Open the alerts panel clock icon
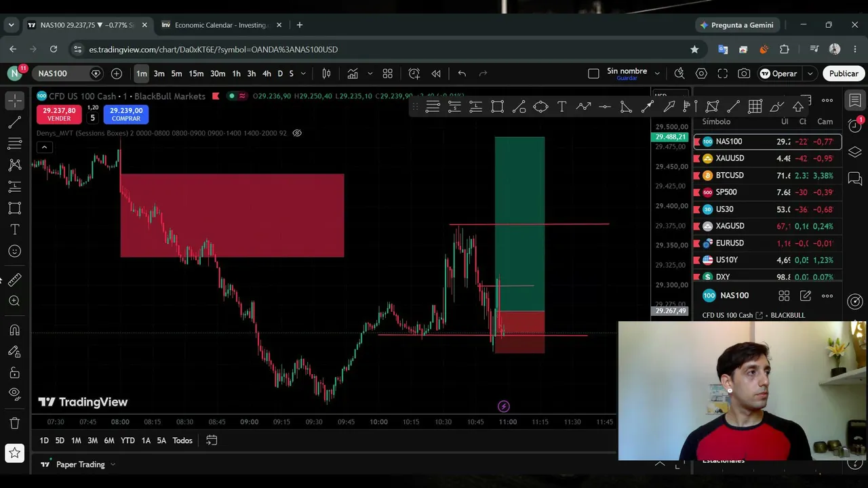 coord(855,126)
